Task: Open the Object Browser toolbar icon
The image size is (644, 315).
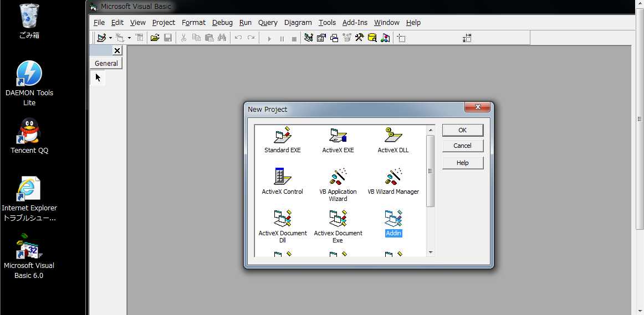Action: click(347, 38)
